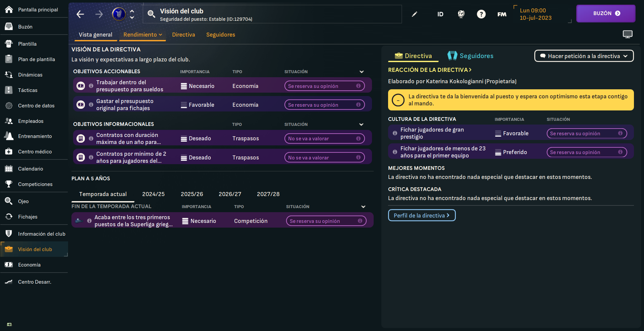644x331 pixels.
Task: Click Visión del club sidebar item
Action: (34, 249)
